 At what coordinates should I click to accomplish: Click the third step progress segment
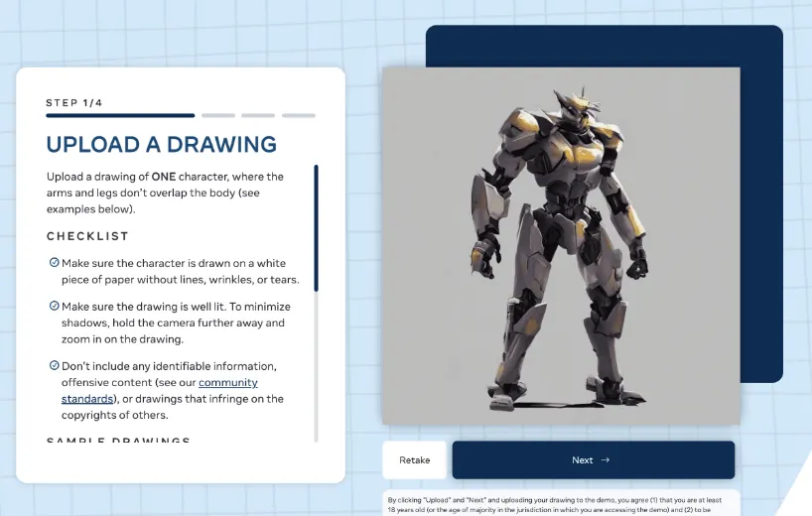point(258,115)
